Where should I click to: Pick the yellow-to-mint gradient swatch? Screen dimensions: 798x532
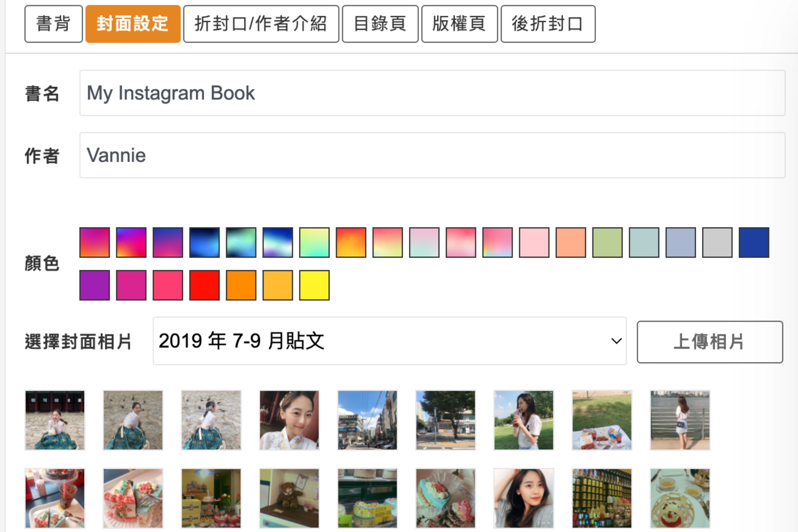click(314, 242)
